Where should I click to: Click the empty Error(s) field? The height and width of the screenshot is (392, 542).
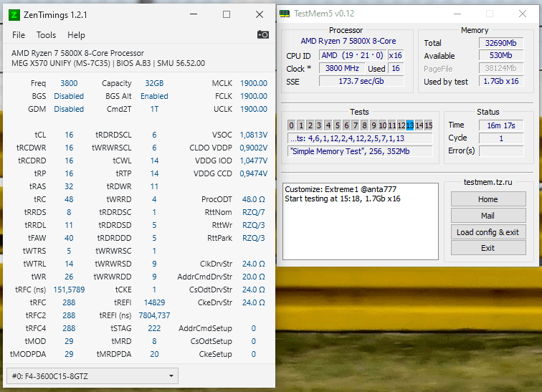pos(501,151)
